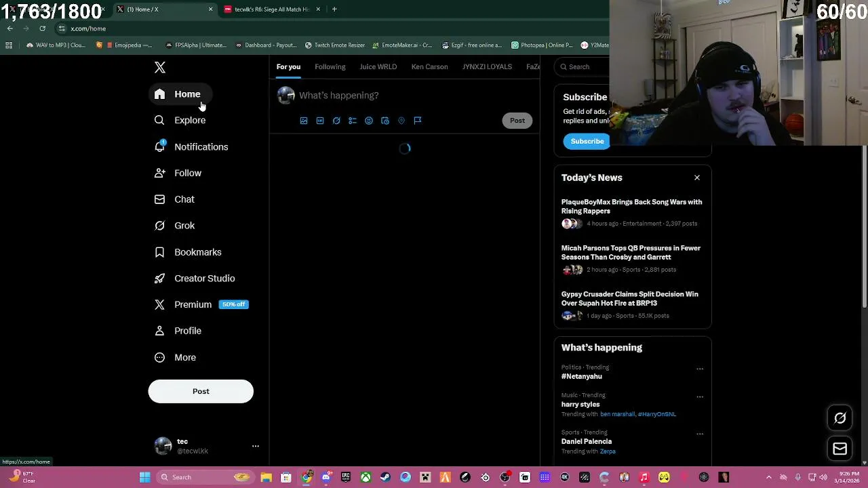
Task: Open Grok in the sidebar
Action: pyautogui.click(x=175, y=226)
